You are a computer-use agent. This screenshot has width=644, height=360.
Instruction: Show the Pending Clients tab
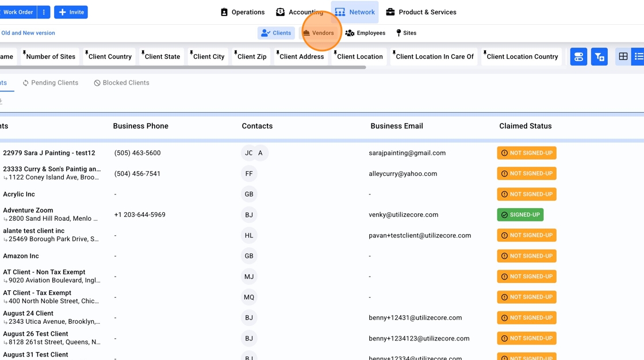(50, 83)
